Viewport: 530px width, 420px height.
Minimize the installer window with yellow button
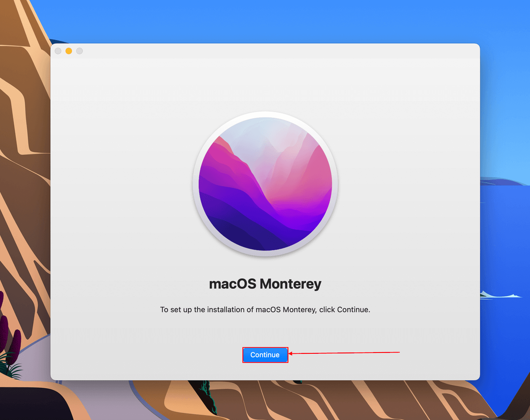pos(69,51)
